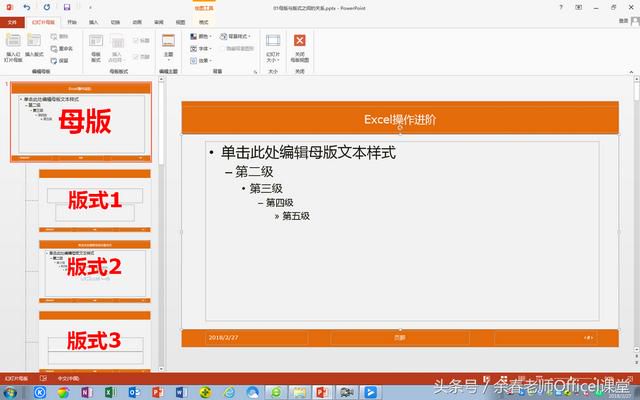Image resolution: width=640 pixels, height=400 pixels.
Task: Click Insert Layout (插入版式) button
Action: (x=34, y=46)
